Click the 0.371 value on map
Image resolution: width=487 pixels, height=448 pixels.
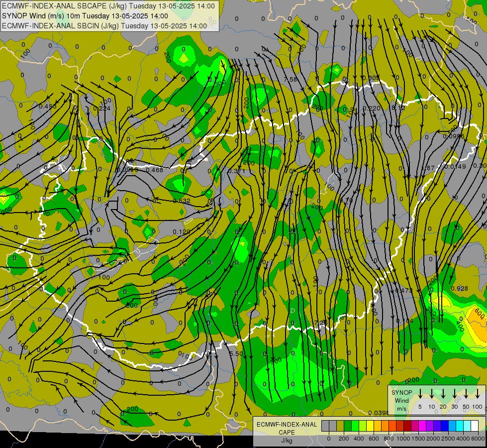(x=237, y=171)
